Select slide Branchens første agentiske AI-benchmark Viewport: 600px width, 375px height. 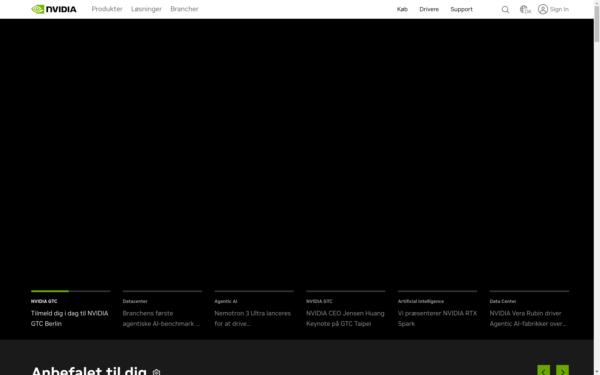(161, 318)
